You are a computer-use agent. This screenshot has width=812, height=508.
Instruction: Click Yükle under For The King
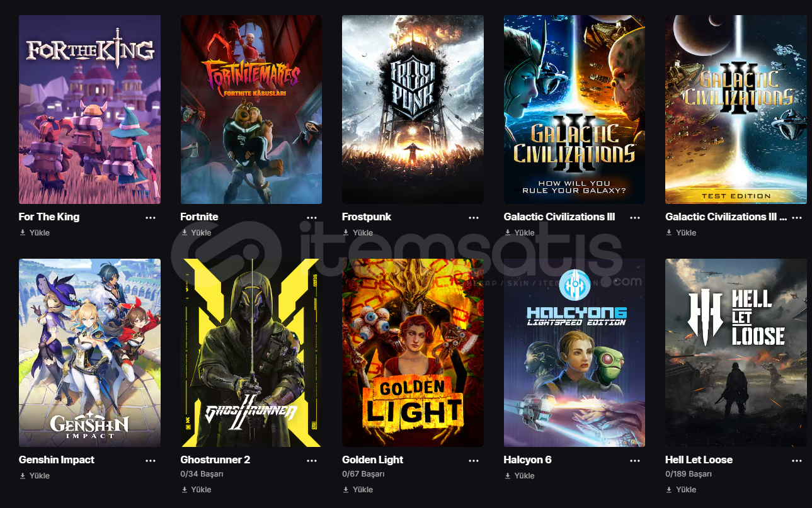pos(35,233)
